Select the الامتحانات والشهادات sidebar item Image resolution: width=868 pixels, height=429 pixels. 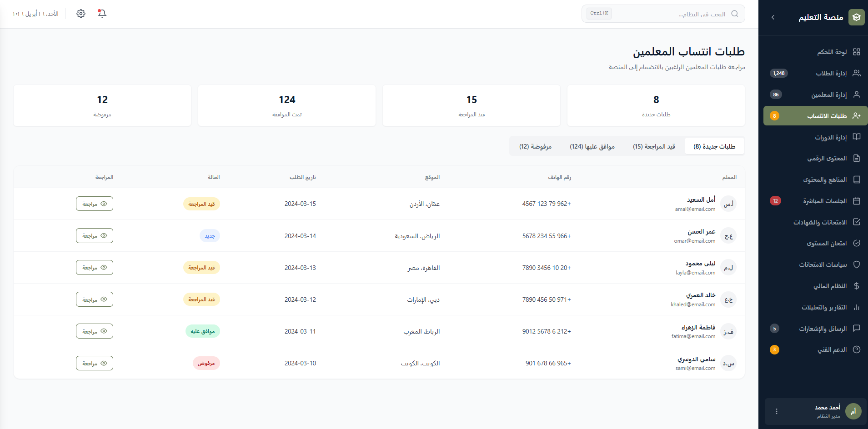point(857,222)
